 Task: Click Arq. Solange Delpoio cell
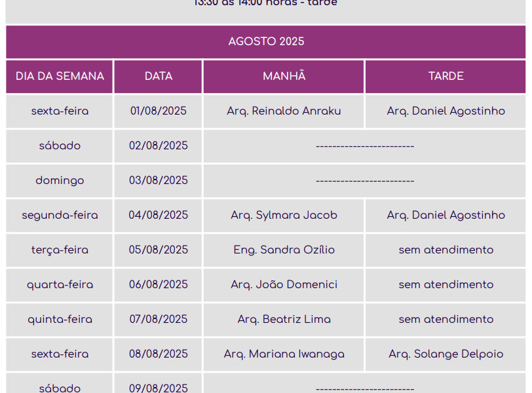point(446,354)
